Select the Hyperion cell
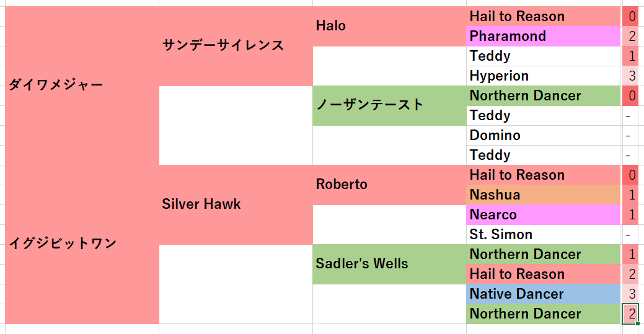The height and width of the screenshot is (334, 644). tap(544, 76)
